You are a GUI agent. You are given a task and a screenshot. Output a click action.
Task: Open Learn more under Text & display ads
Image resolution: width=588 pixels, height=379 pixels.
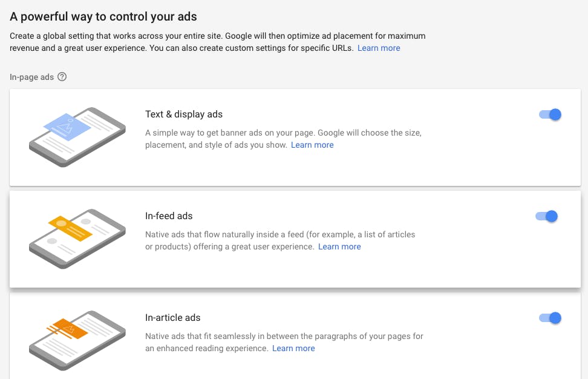click(x=312, y=145)
